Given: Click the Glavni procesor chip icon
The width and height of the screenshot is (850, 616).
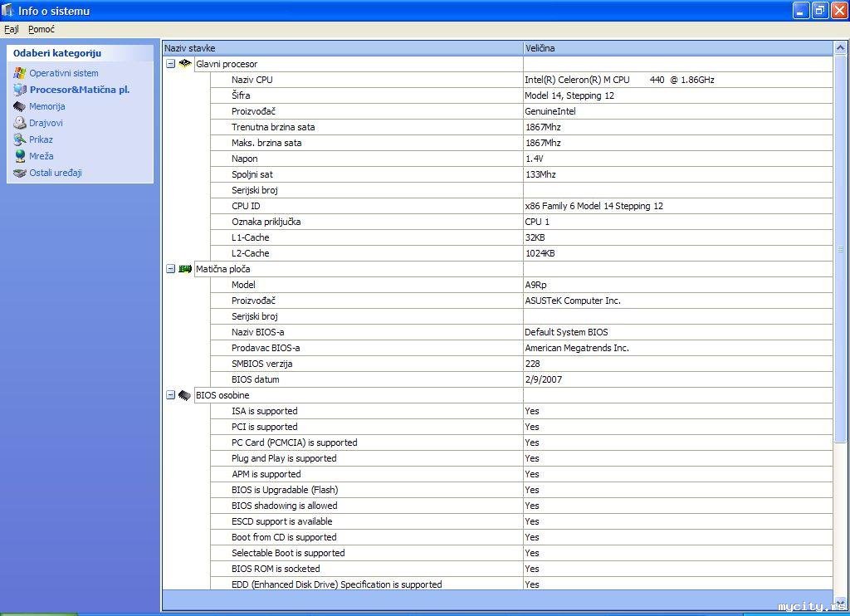Looking at the screenshot, I should click(185, 63).
